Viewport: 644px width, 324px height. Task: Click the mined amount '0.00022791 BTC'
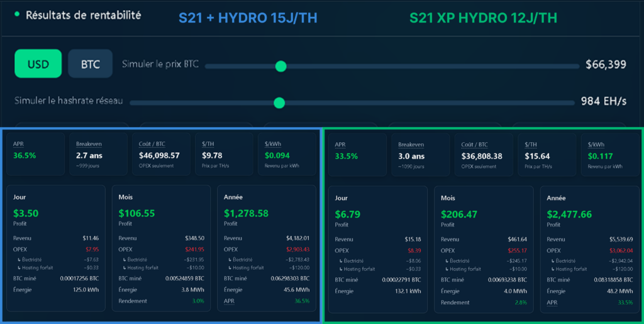pos(402,280)
